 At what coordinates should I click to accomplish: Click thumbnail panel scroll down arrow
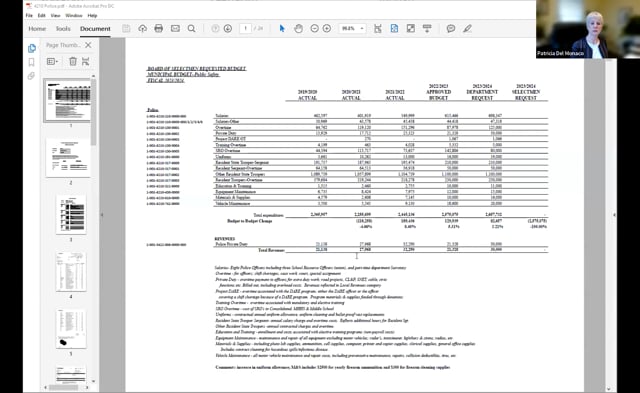pos(93,381)
